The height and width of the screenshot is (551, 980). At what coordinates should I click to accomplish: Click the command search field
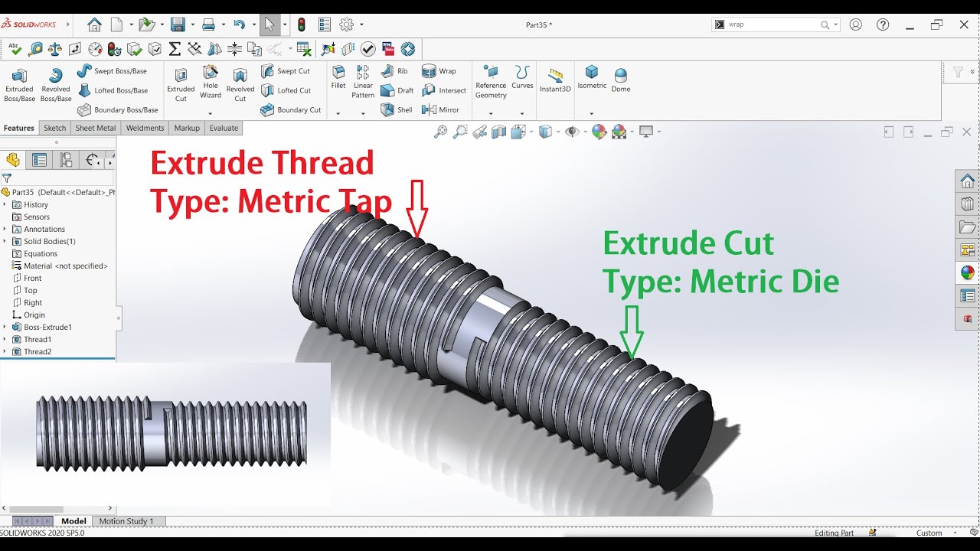coord(772,24)
